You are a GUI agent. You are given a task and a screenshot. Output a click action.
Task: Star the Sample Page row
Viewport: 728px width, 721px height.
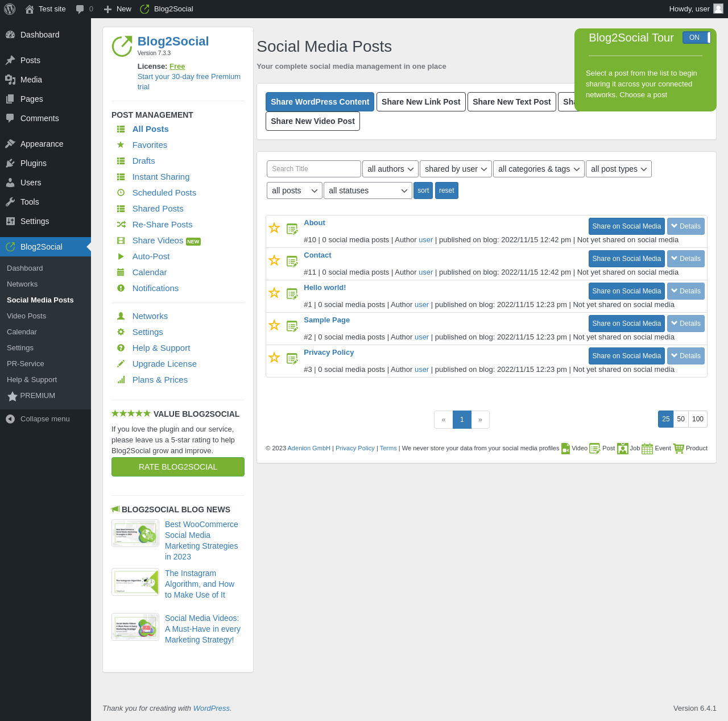coord(274,325)
